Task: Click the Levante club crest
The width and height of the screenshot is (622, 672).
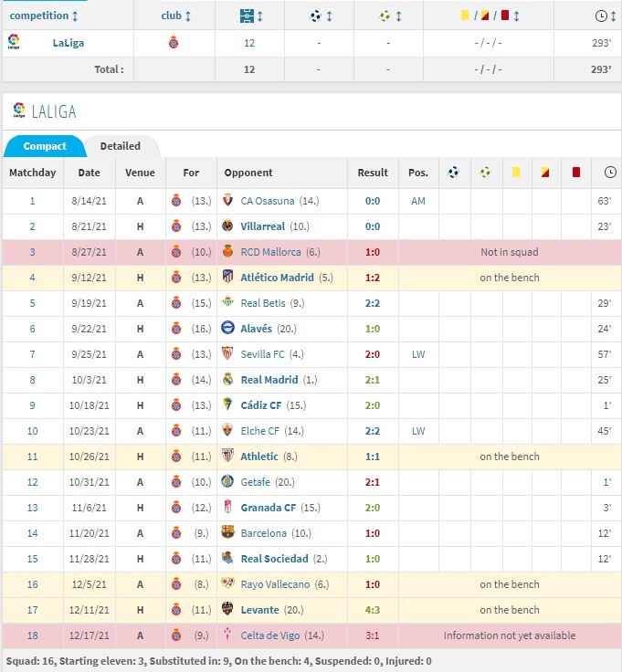Action: 227,609
